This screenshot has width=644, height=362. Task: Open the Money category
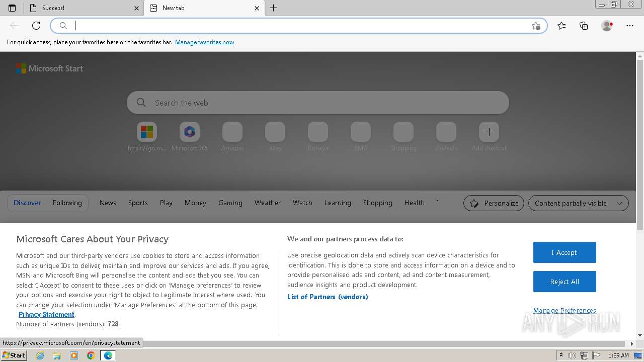(195, 203)
